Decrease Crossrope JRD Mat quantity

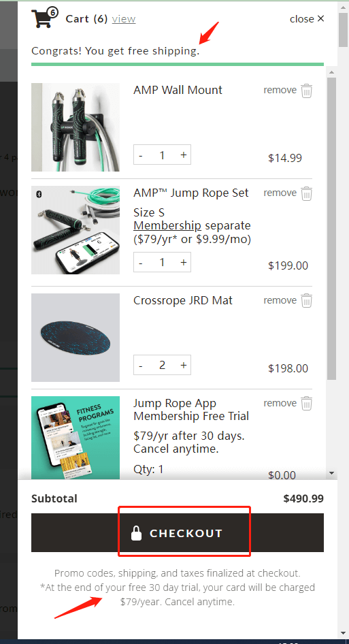tap(141, 365)
